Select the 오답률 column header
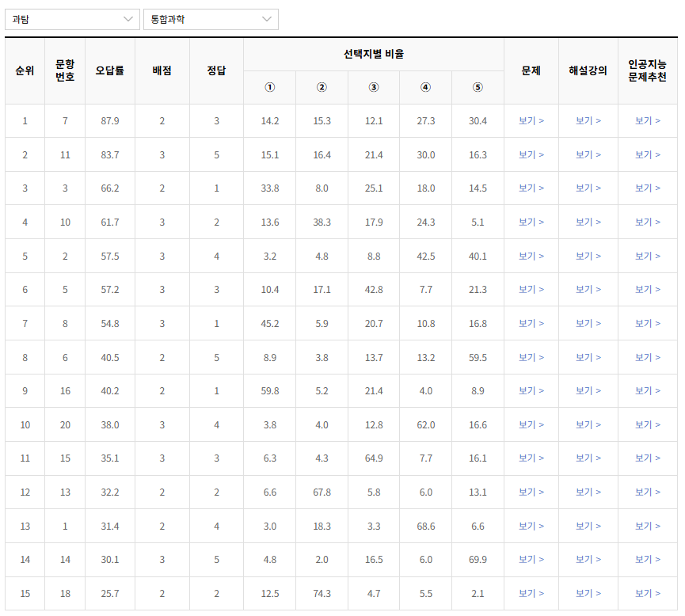The image size is (685, 616). point(109,67)
